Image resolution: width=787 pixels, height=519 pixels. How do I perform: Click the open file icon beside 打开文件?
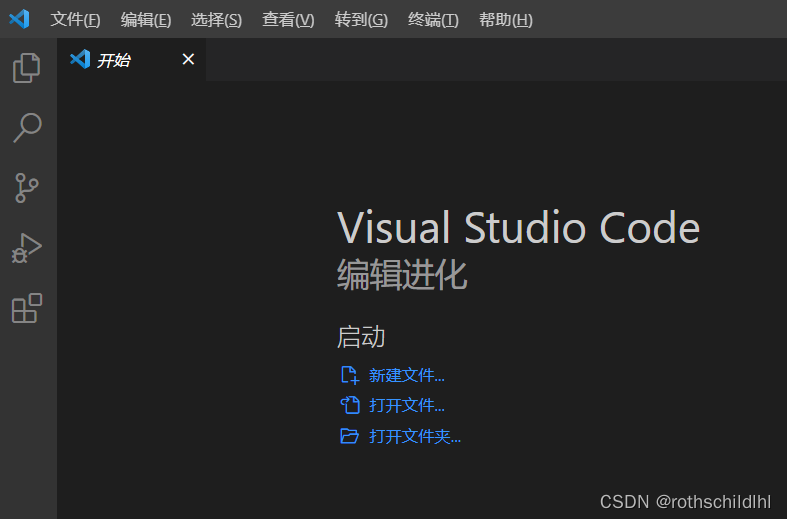[350, 405]
